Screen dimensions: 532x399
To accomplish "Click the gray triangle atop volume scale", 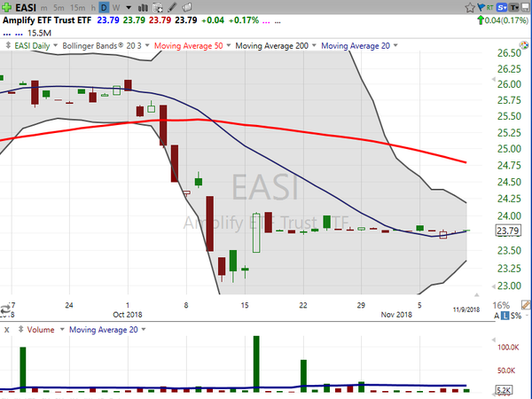I will pyautogui.click(x=493, y=340).
